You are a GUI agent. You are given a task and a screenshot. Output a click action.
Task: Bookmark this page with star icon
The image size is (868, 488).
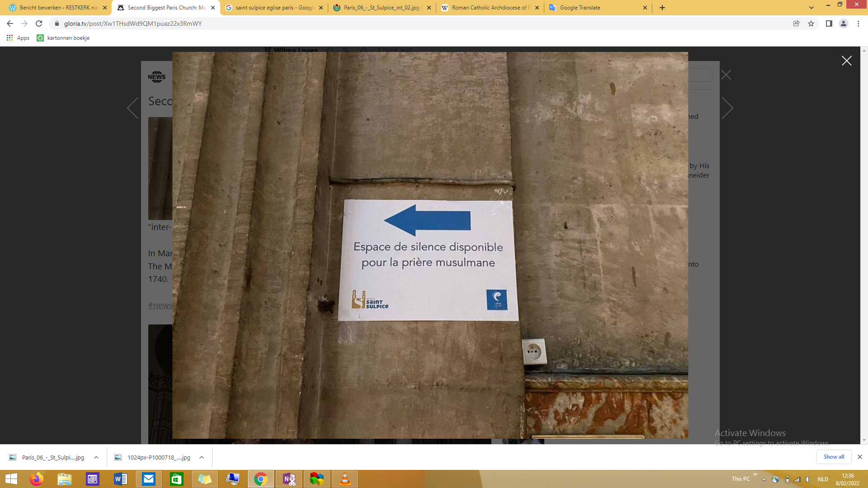[x=811, y=23]
